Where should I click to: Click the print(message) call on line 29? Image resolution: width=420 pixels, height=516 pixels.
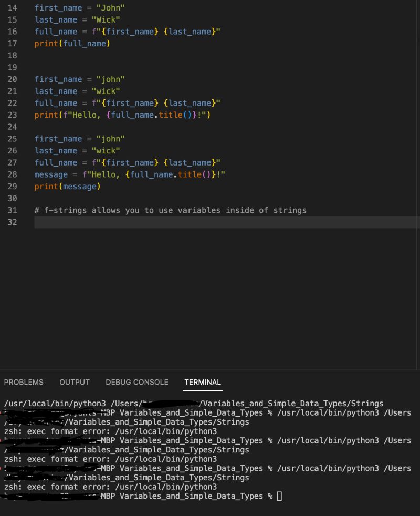point(67,187)
